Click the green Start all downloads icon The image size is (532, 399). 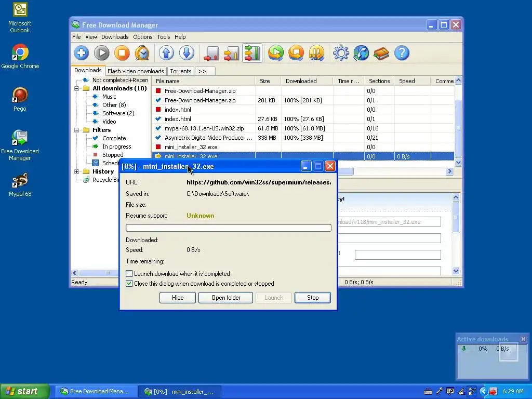tap(276, 54)
